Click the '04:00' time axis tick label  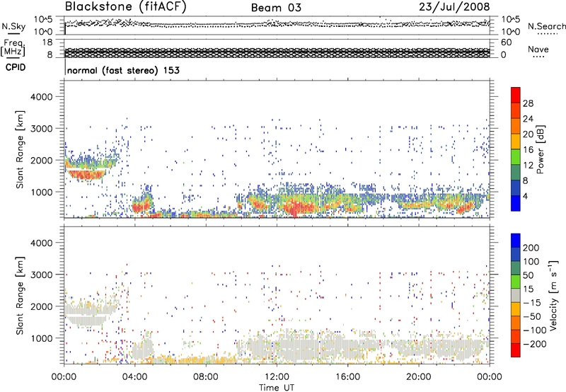pos(134,377)
